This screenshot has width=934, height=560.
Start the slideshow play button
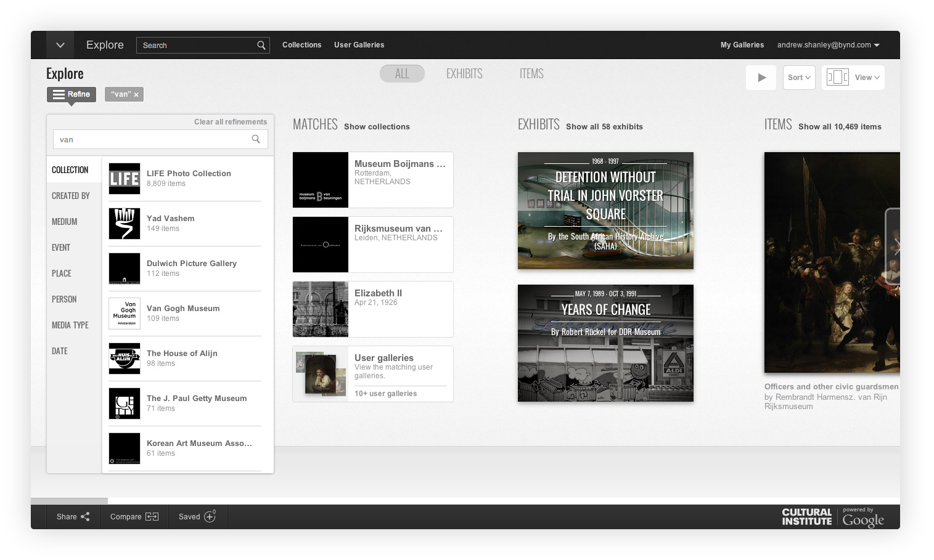pyautogui.click(x=761, y=78)
